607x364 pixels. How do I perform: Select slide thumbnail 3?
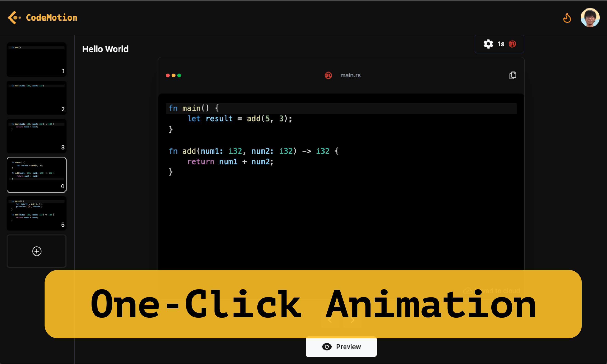coord(36,136)
